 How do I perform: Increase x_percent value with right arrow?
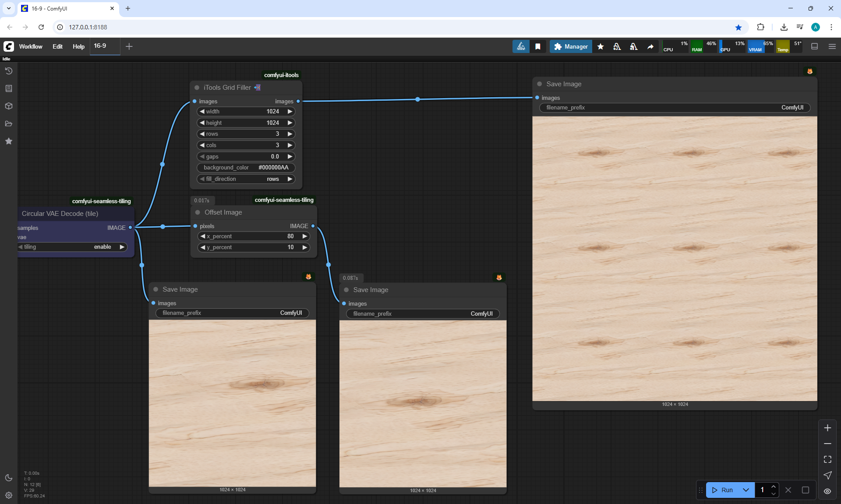click(x=304, y=236)
